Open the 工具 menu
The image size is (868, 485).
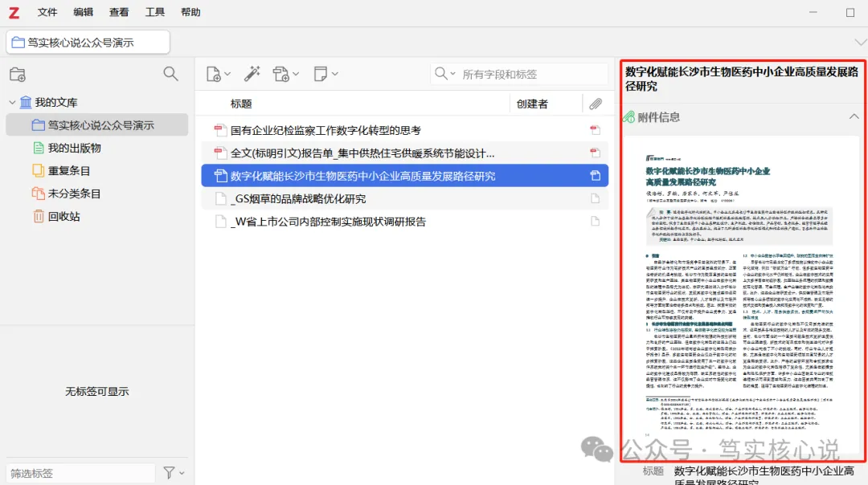click(x=155, y=12)
